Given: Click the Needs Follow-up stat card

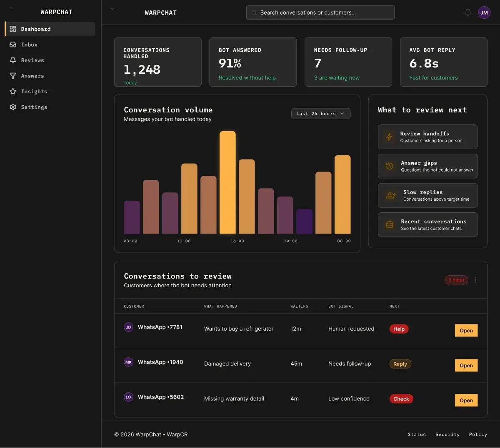Looking at the screenshot, I should [x=348, y=62].
